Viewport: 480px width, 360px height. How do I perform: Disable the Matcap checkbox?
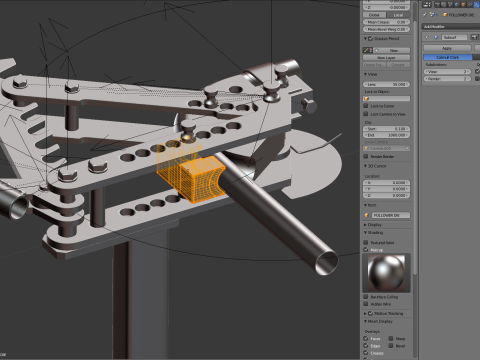(366, 249)
